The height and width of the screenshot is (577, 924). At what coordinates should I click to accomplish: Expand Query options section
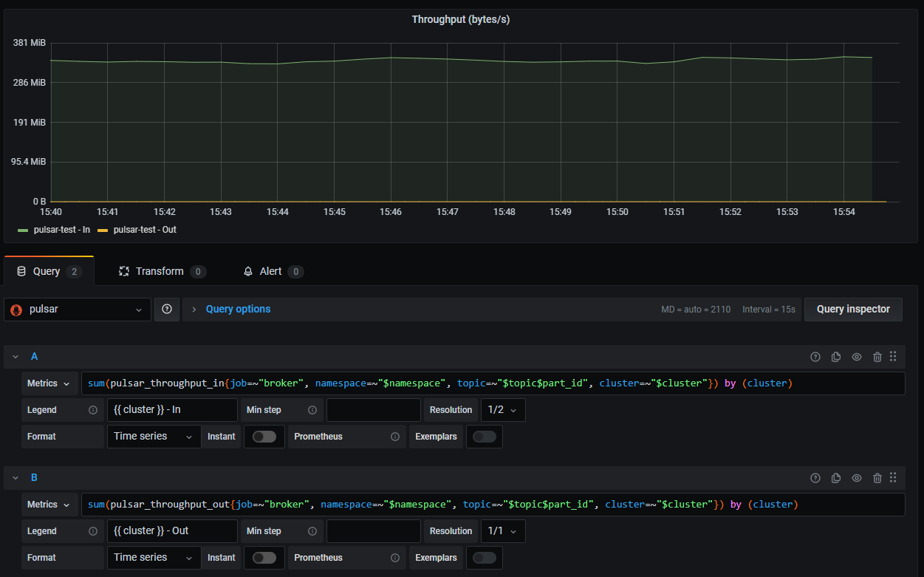(x=238, y=310)
